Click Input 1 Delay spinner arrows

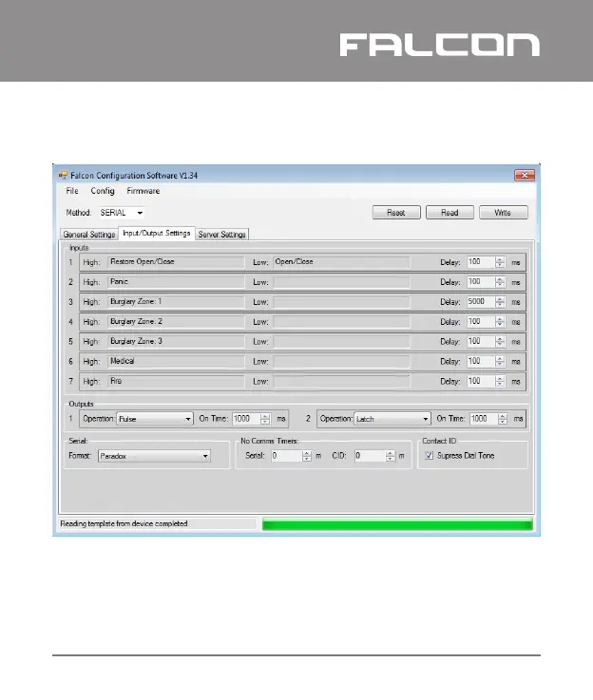pos(500,262)
